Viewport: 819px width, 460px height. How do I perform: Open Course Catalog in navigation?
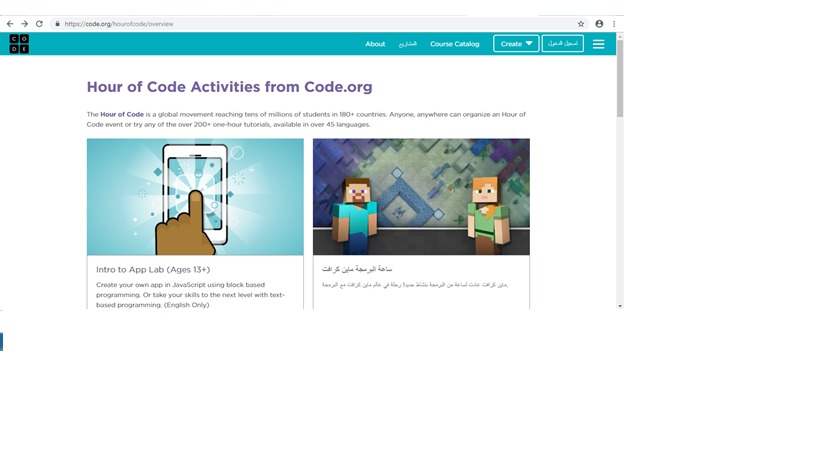click(454, 44)
